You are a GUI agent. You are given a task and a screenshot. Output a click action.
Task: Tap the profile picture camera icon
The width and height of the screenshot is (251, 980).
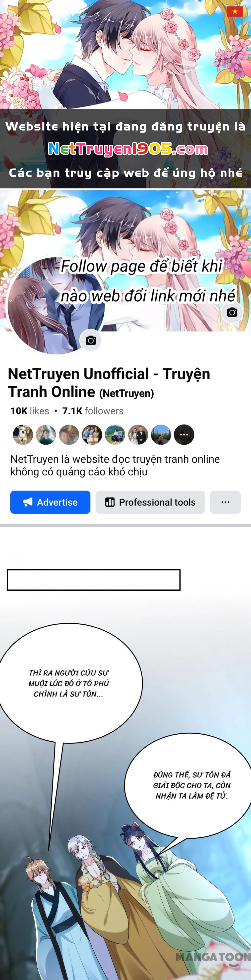tap(91, 340)
